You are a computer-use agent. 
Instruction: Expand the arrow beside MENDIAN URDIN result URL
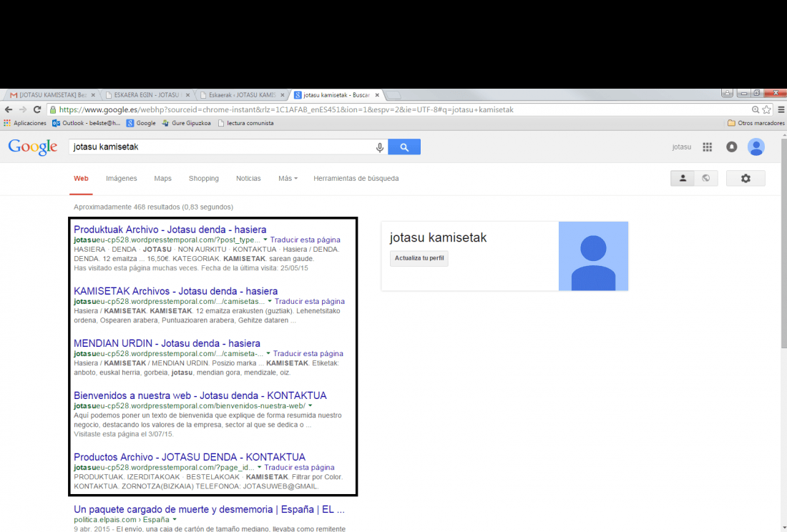[x=268, y=353]
